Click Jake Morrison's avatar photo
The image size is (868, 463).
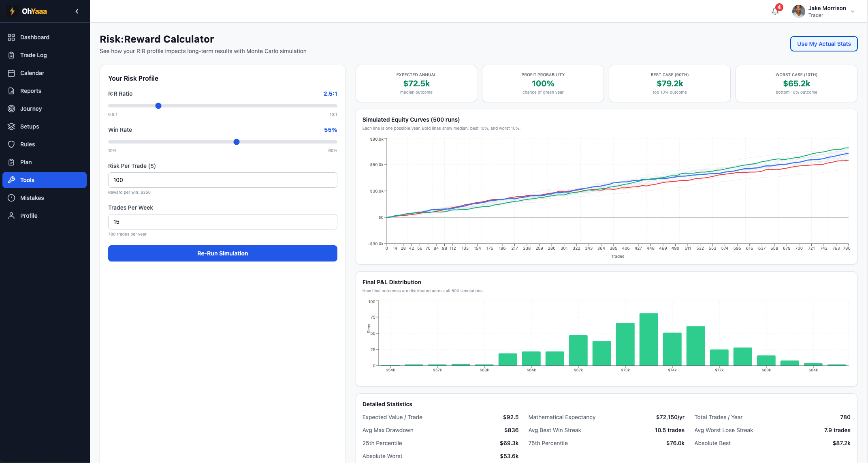[x=798, y=11]
